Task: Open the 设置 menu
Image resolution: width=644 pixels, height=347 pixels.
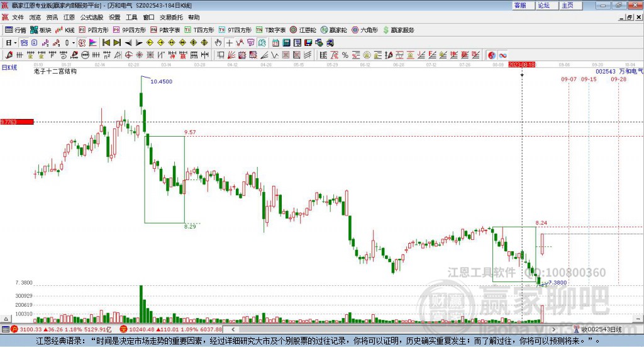Action: (x=114, y=17)
